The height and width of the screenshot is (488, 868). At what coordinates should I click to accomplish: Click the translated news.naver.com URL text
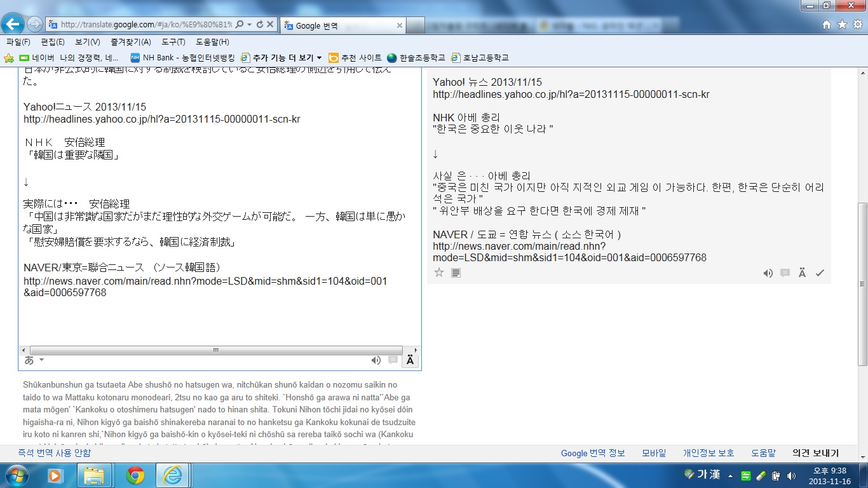tap(569, 252)
